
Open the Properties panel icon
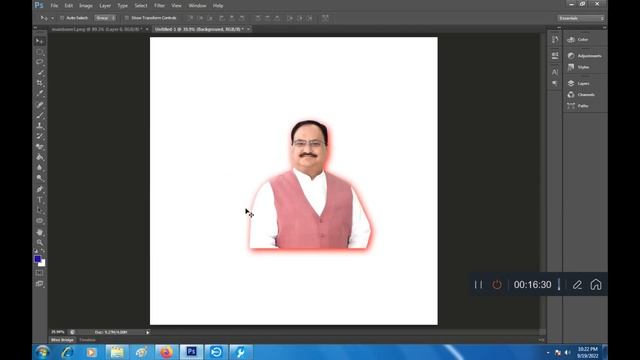(555, 56)
